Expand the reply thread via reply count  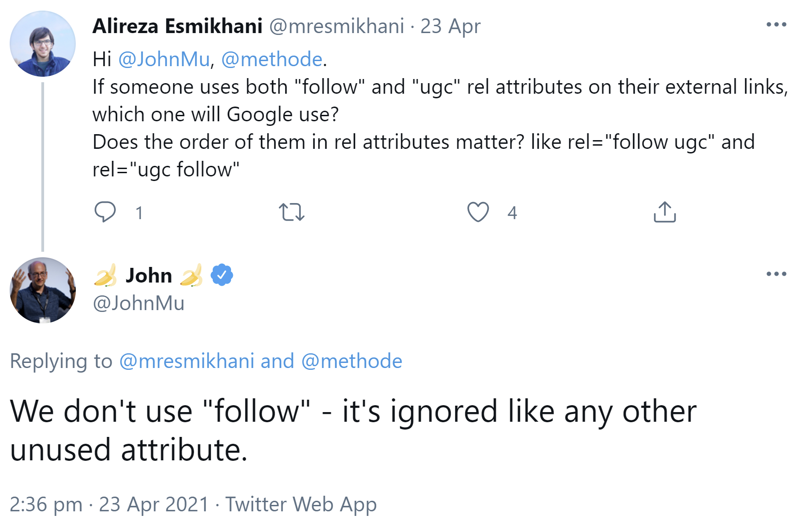click(139, 212)
